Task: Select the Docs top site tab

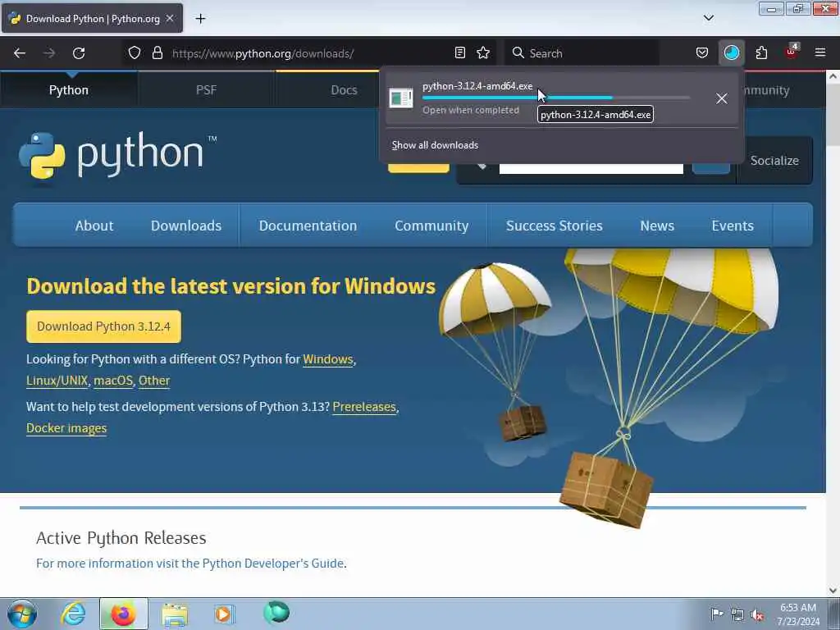Action: tap(344, 90)
